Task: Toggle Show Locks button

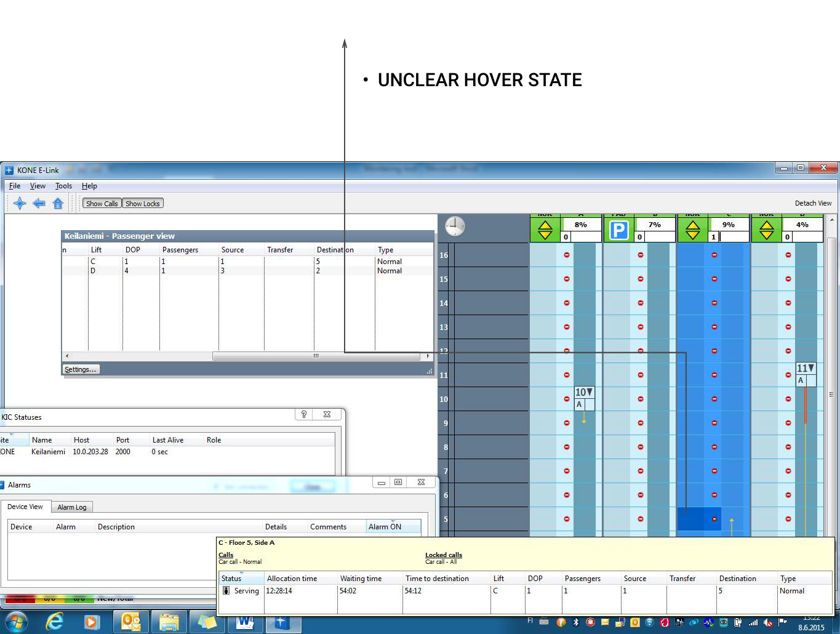Action: pos(143,204)
